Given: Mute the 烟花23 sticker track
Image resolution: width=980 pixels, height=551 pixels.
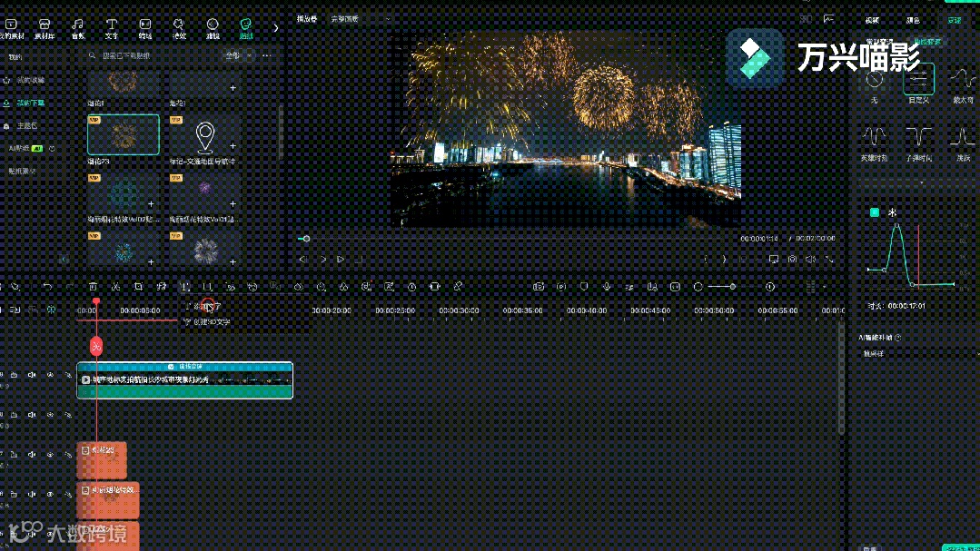Looking at the screenshot, I should point(32,455).
